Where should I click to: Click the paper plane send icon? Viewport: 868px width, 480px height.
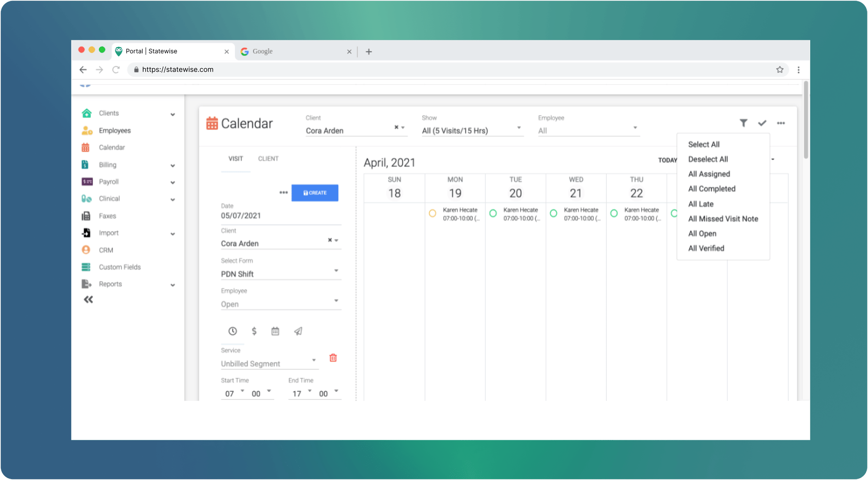point(298,331)
